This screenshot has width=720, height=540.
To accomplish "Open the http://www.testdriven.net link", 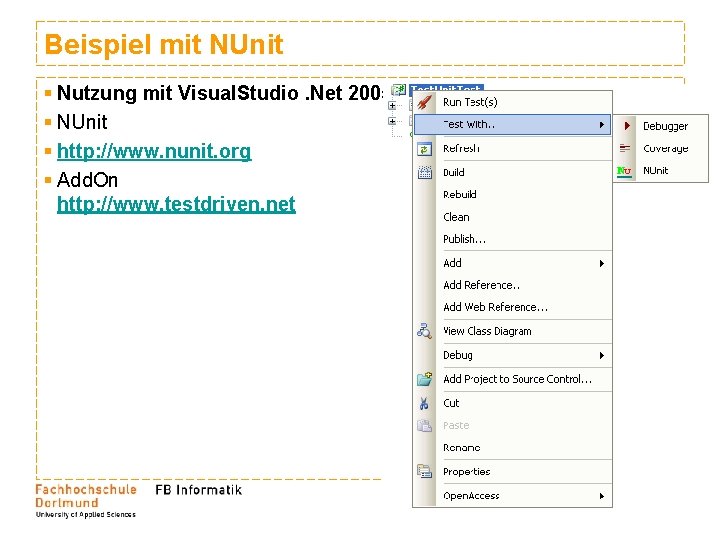I will (176, 204).
